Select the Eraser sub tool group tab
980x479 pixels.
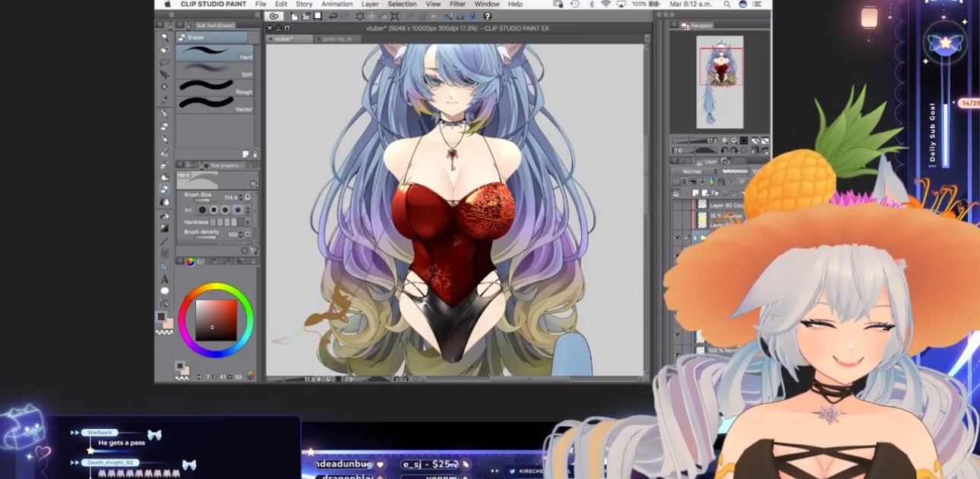tap(211, 37)
